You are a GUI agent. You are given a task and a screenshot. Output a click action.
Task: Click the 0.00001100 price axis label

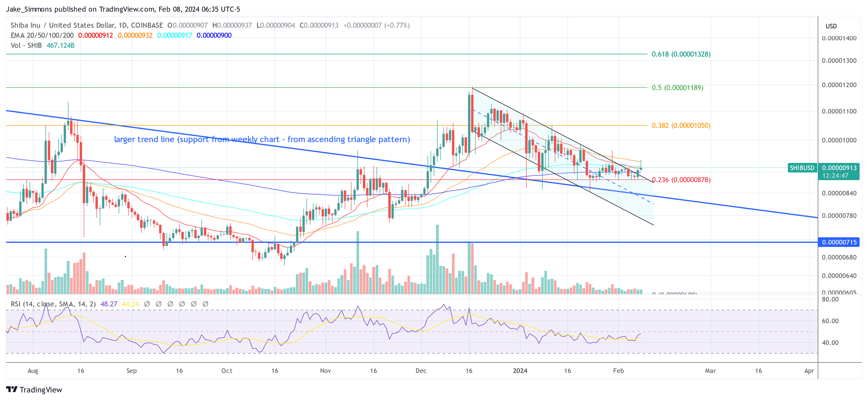pyautogui.click(x=839, y=111)
